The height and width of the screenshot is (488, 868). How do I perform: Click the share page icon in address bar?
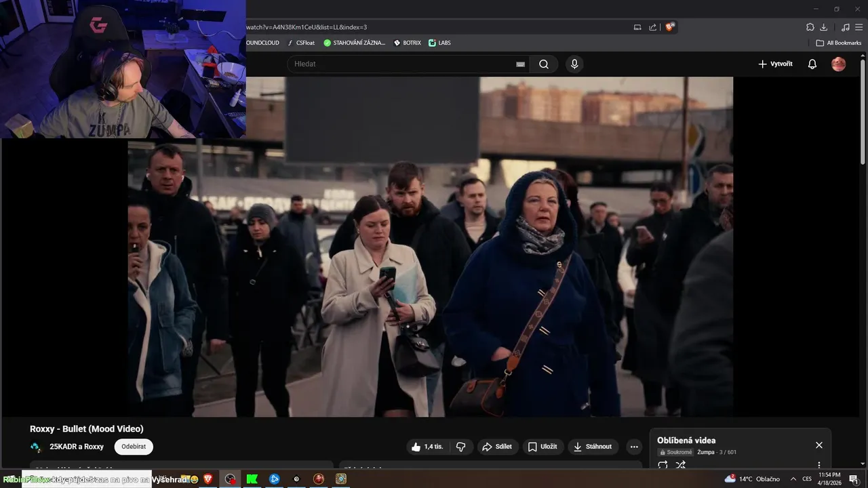click(x=652, y=27)
